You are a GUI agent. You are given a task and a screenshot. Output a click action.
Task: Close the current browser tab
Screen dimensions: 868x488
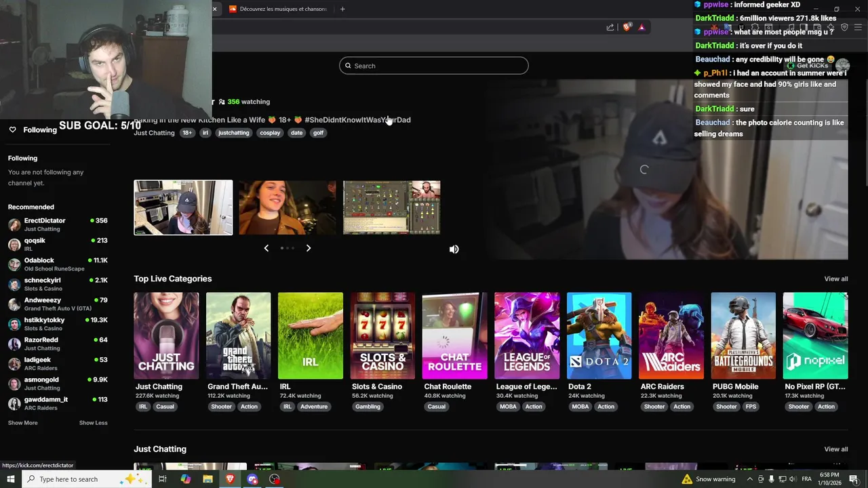coord(215,9)
